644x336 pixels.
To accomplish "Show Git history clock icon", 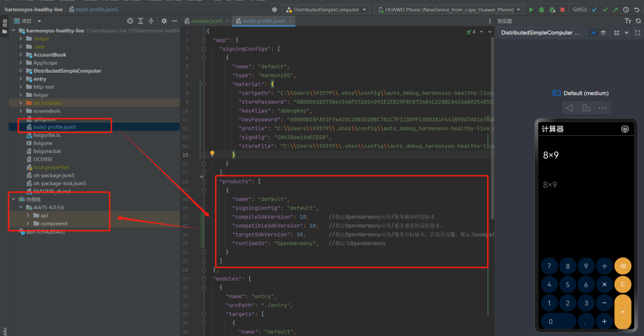I will pos(626,10).
